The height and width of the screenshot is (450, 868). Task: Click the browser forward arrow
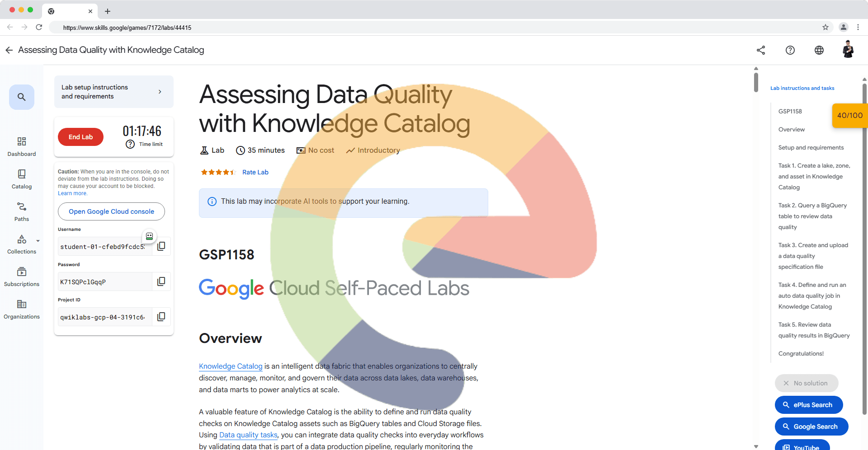pos(24,28)
